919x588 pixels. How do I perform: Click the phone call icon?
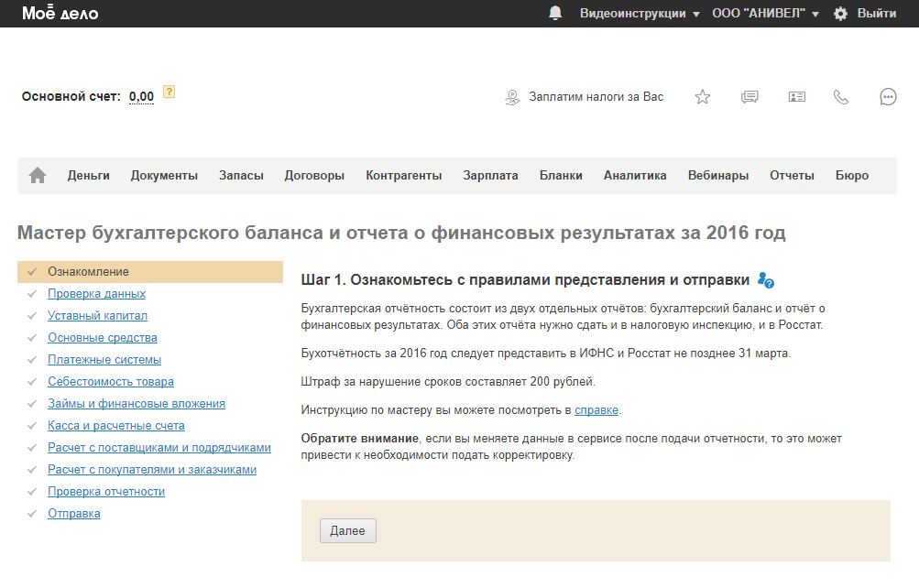pos(841,97)
